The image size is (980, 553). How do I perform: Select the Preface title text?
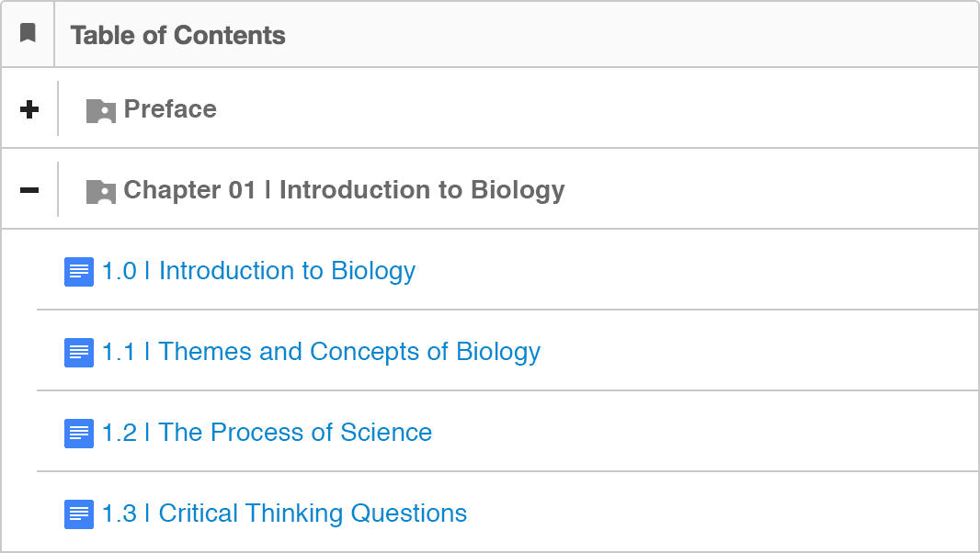point(170,109)
